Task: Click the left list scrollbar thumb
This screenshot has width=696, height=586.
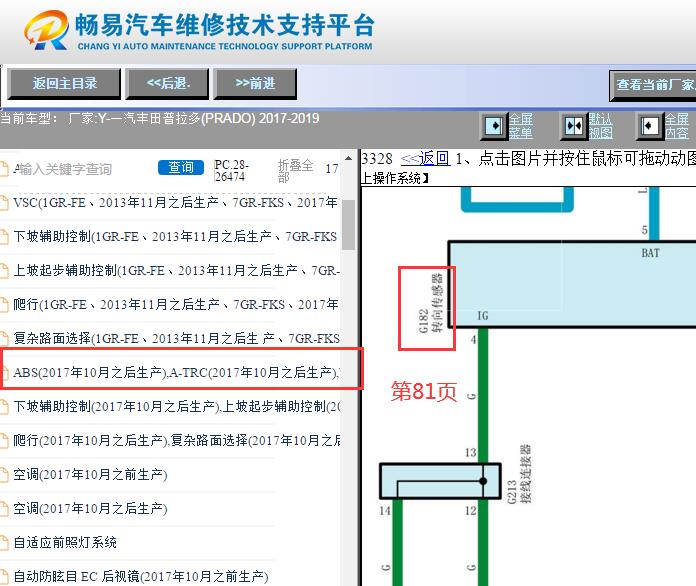Action: coord(348,225)
